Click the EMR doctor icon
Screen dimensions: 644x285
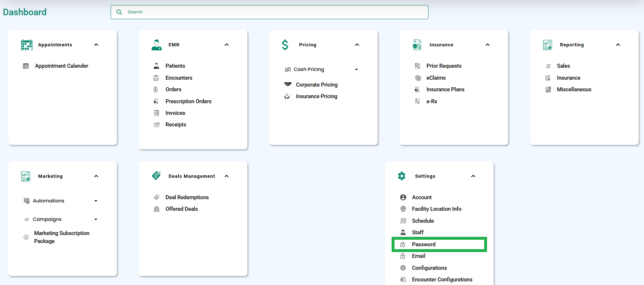pyautogui.click(x=157, y=45)
